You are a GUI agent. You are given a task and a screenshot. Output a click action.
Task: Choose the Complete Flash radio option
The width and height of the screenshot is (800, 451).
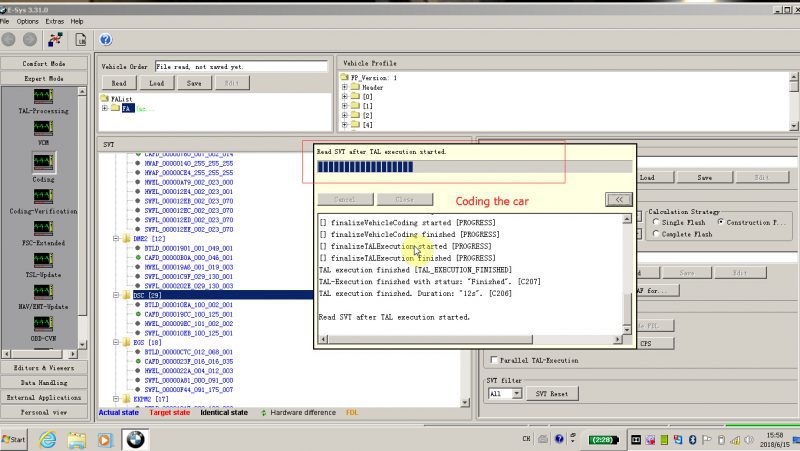point(656,234)
